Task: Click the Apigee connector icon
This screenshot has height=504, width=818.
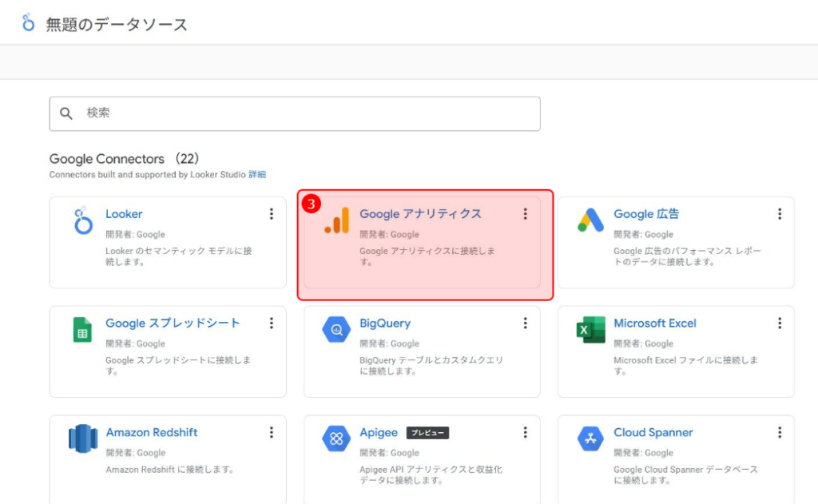Action: 336,439
